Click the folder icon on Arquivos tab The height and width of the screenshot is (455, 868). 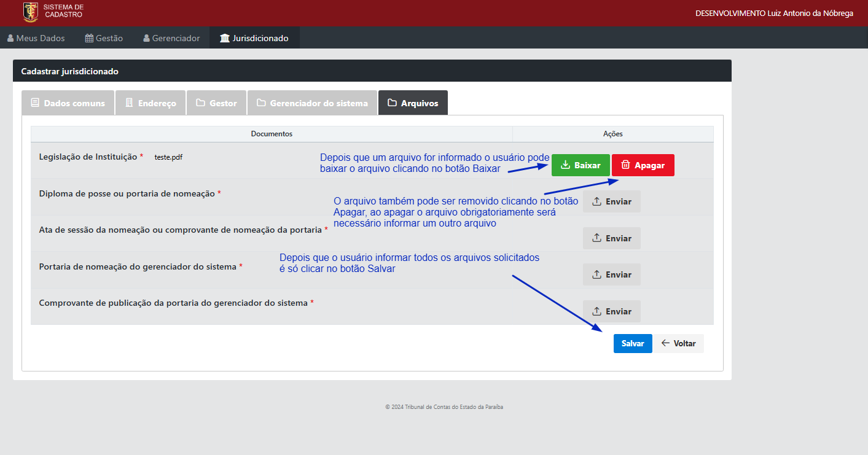[x=392, y=103]
